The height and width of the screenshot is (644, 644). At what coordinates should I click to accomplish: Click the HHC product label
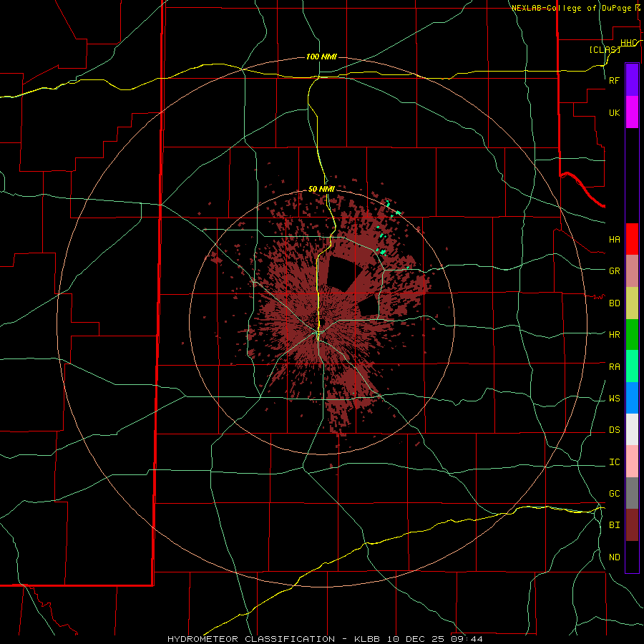pyautogui.click(x=628, y=43)
